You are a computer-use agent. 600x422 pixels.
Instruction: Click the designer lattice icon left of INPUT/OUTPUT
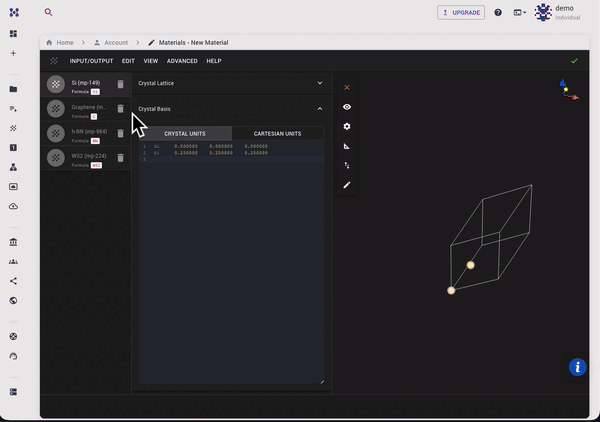(x=54, y=61)
